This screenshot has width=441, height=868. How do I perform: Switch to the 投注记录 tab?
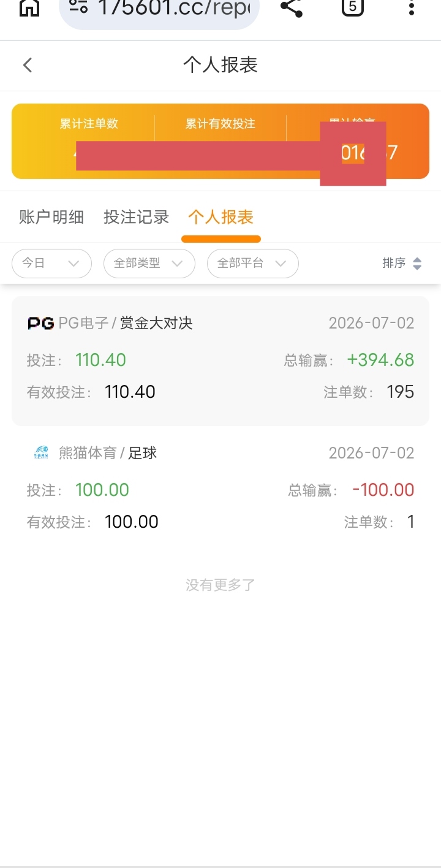click(x=136, y=217)
